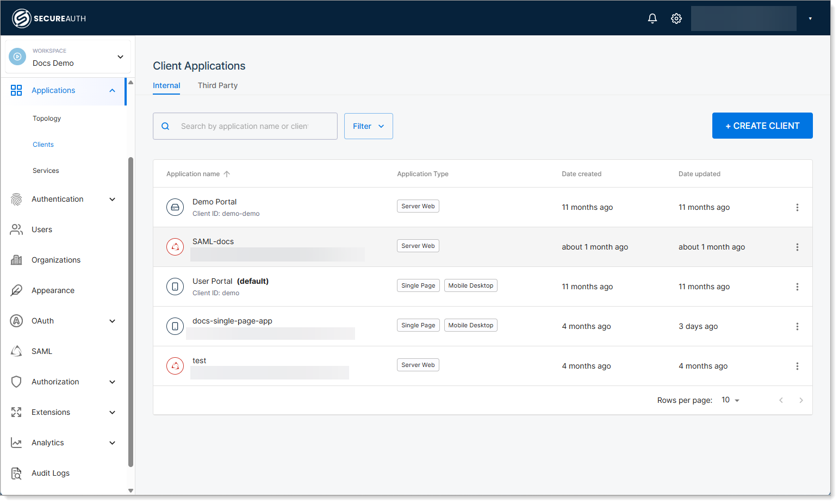
Task: Open the Demo Portal row options menu
Action: point(797,207)
